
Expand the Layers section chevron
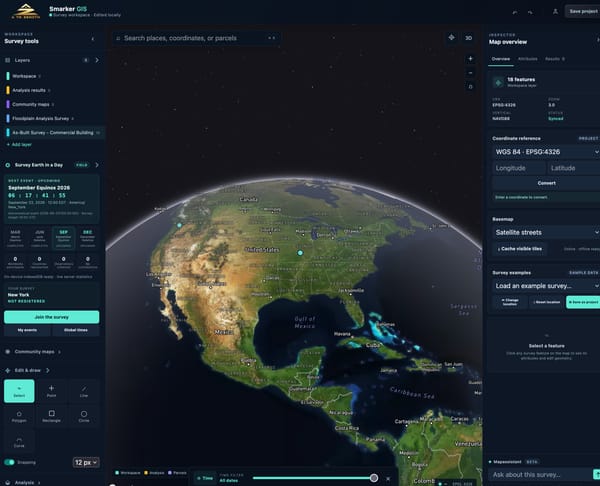click(97, 60)
